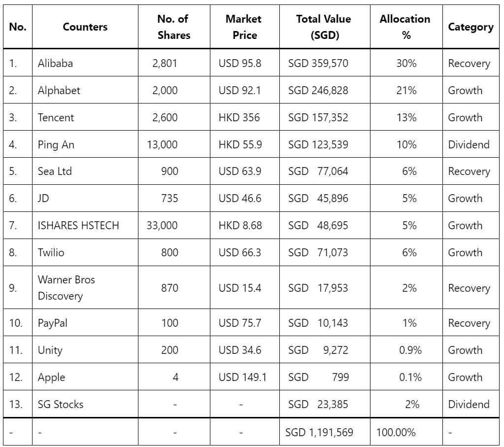Click Ping An shares count 13,000
Image resolution: width=504 pixels, height=447 pixels.
click(x=162, y=144)
